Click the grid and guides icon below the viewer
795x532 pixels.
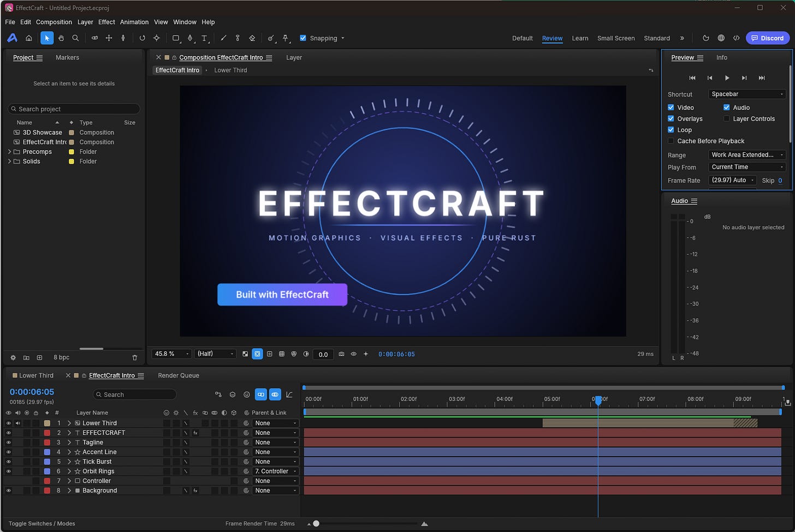[282, 354]
